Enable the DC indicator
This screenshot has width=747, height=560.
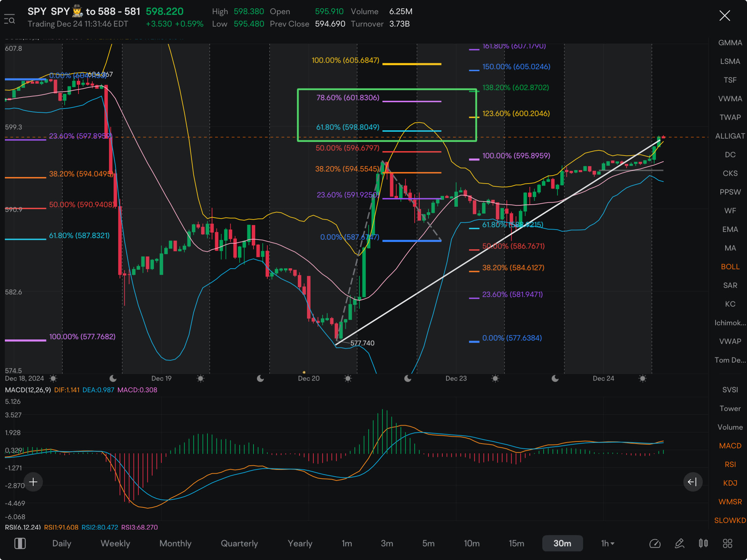click(730, 155)
